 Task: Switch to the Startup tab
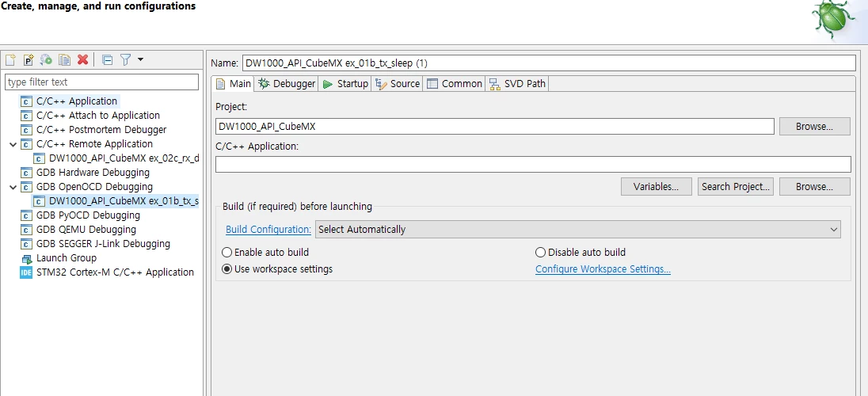(x=345, y=84)
